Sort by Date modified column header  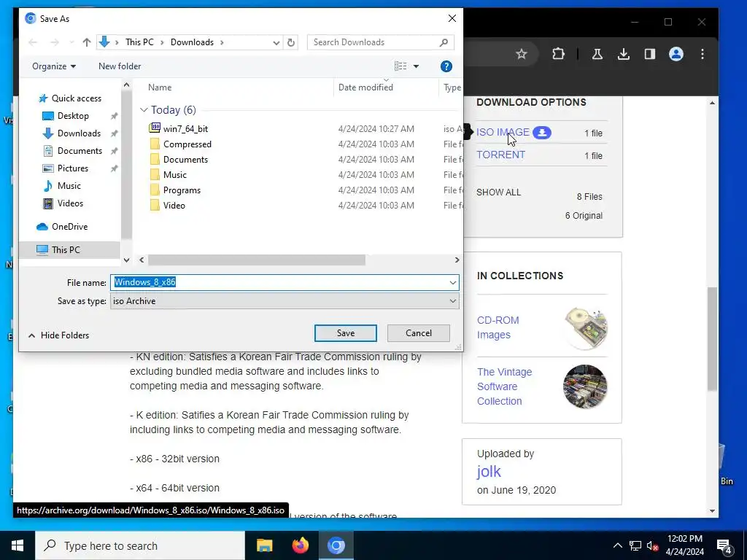tap(365, 87)
